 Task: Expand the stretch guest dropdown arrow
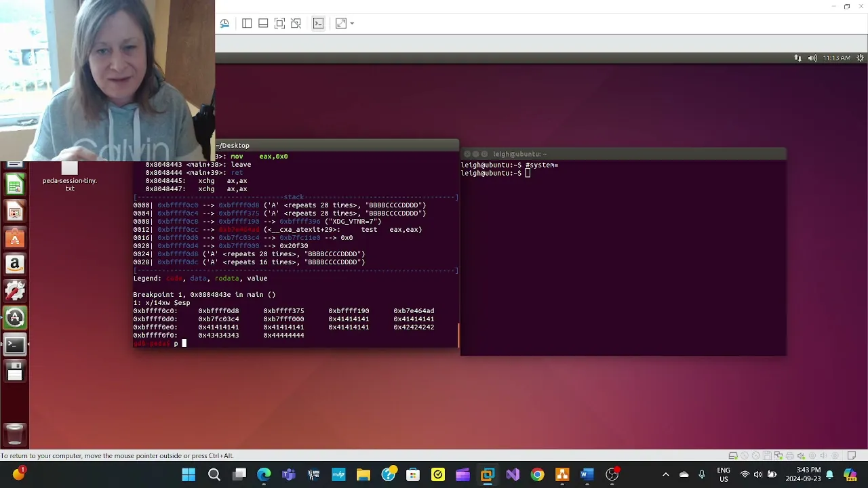[352, 24]
